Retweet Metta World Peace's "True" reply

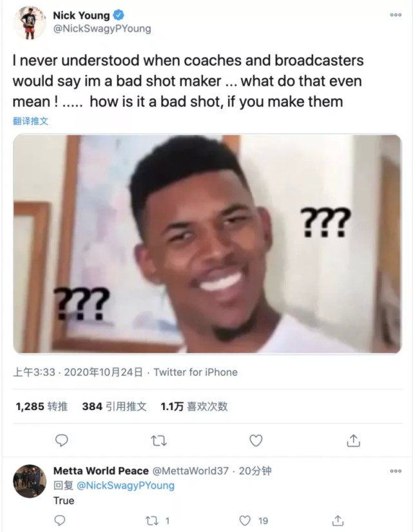152,520
